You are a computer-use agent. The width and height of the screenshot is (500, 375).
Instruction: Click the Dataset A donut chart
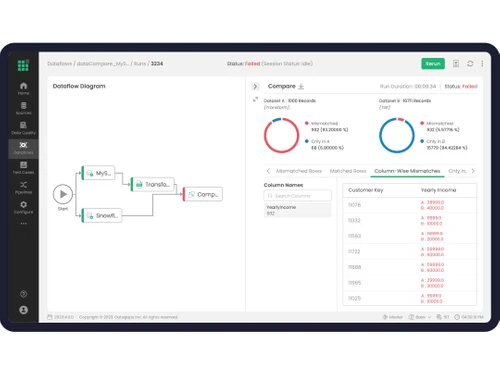pyautogui.click(x=281, y=135)
